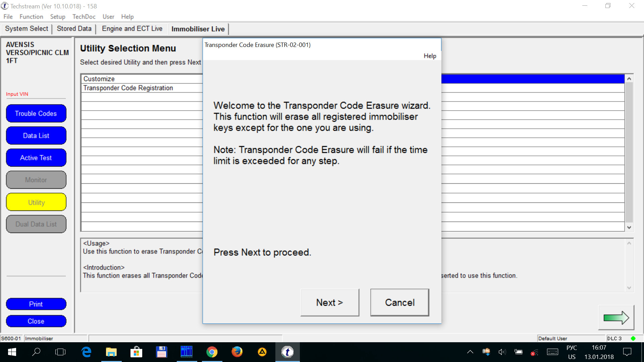Click Next to proceed with erasure
Image resolution: width=644 pixels, height=362 pixels.
[x=329, y=302]
